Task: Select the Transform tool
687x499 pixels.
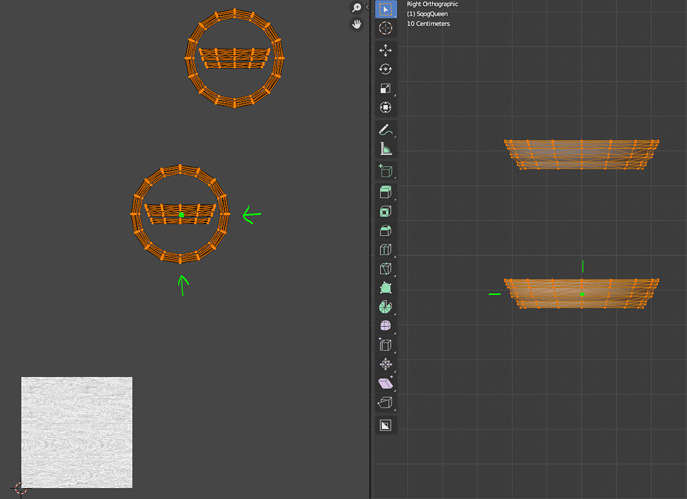Action: 386,107
